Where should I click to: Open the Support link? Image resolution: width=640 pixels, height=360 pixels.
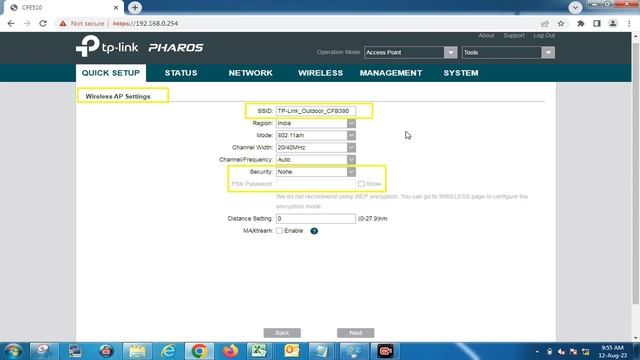click(514, 36)
